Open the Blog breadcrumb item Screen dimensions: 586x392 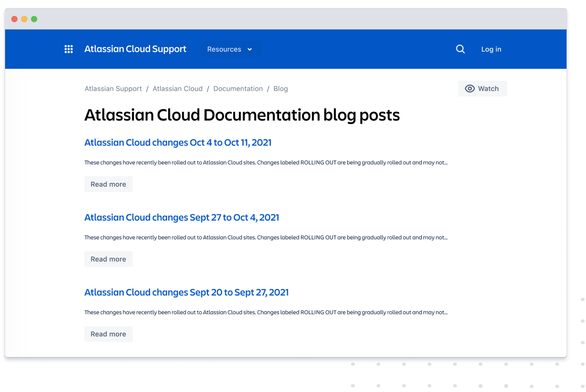280,88
